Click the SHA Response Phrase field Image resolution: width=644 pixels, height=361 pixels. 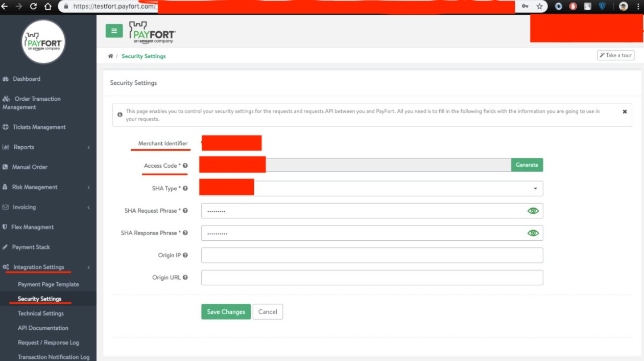pyautogui.click(x=372, y=233)
